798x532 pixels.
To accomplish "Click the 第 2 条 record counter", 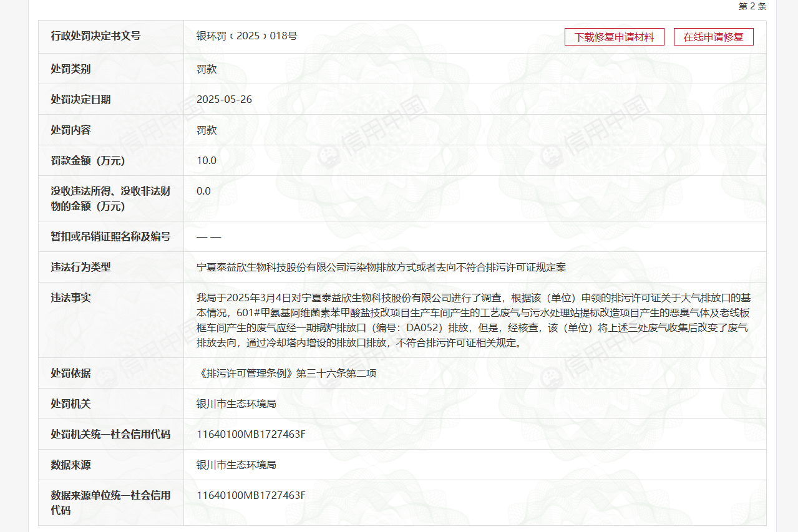I will point(752,6).
